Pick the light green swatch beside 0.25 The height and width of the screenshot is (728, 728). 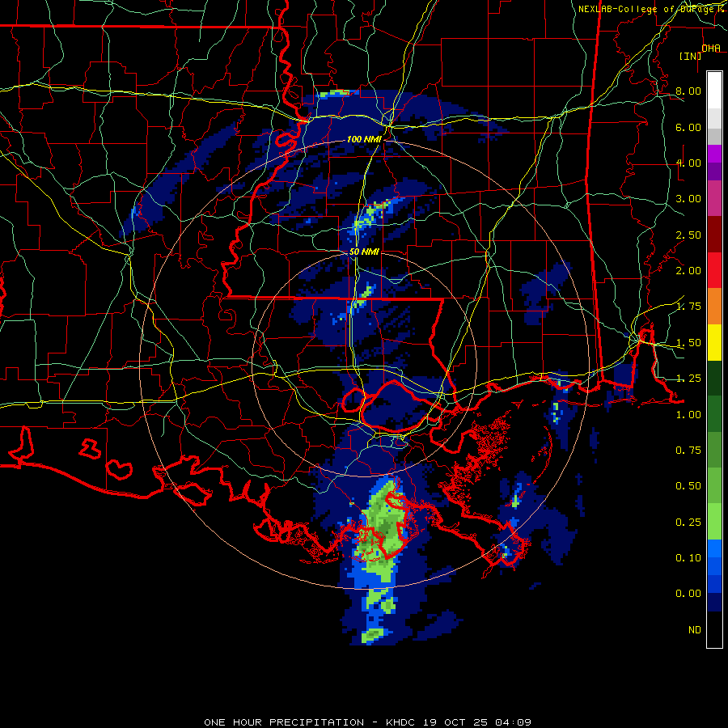tap(714, 523)
